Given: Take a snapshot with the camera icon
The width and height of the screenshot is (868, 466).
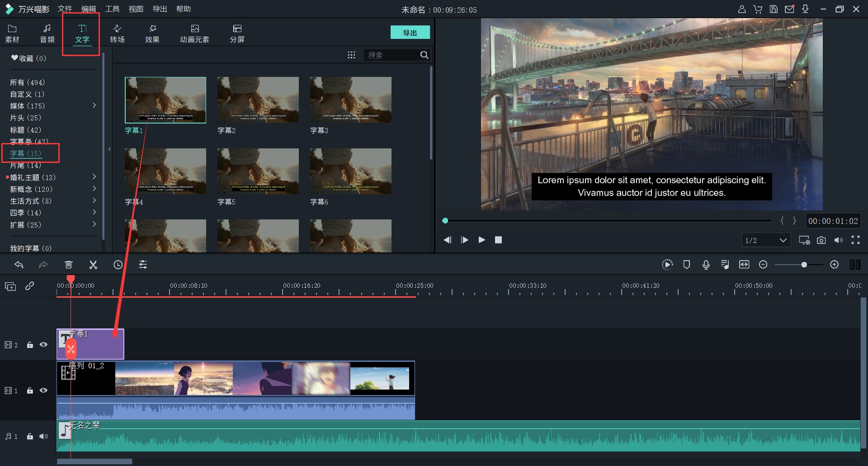Looking at the screenshot, I should pyautogui.click(x=821, y=240).
